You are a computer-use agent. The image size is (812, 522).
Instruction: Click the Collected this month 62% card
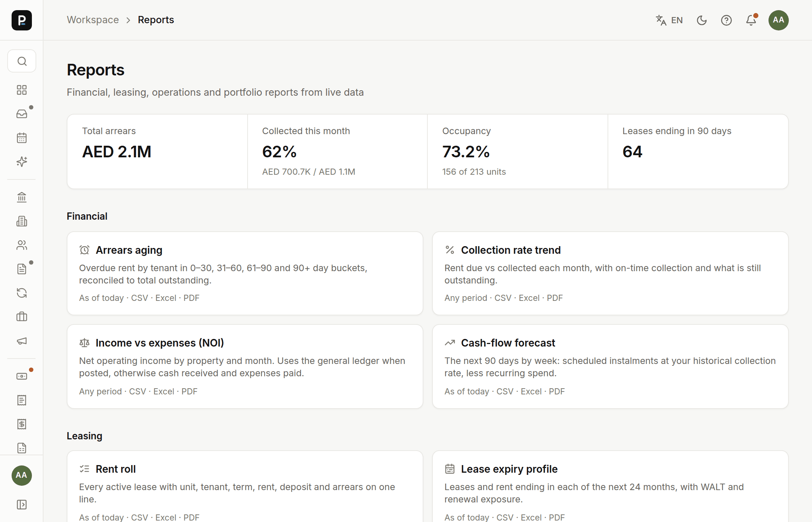click(337, 152)
